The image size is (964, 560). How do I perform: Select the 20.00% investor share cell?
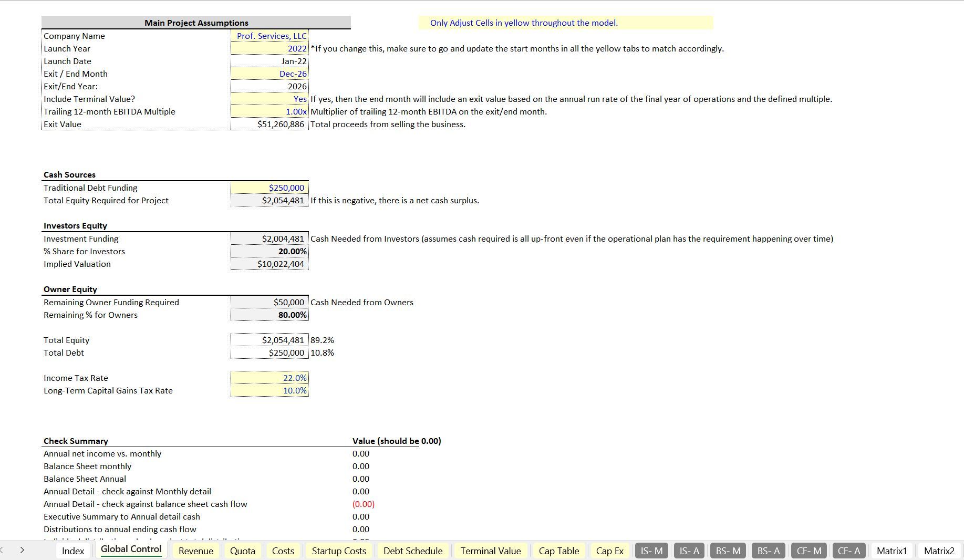pos(269,251)
